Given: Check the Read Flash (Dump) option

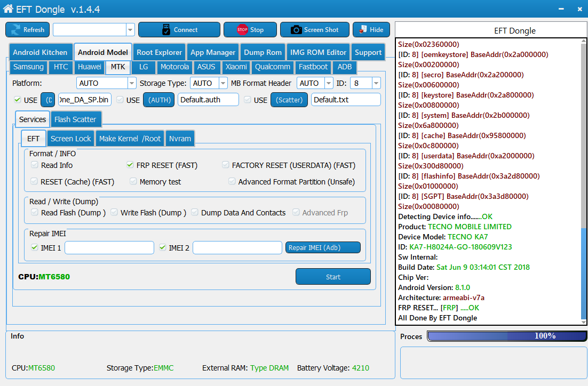Looking at the screenshot, I should tap(35, 213).
